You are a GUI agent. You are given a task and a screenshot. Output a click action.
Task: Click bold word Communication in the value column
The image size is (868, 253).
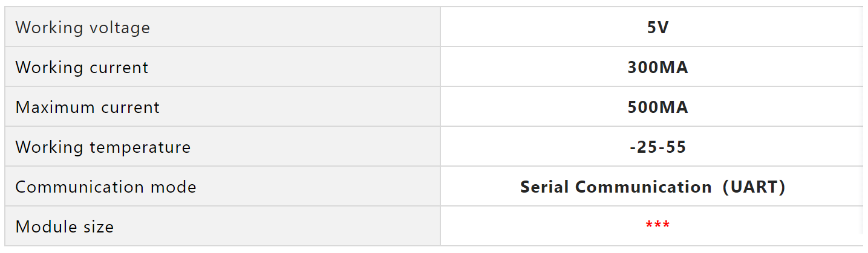click(644, 187)
